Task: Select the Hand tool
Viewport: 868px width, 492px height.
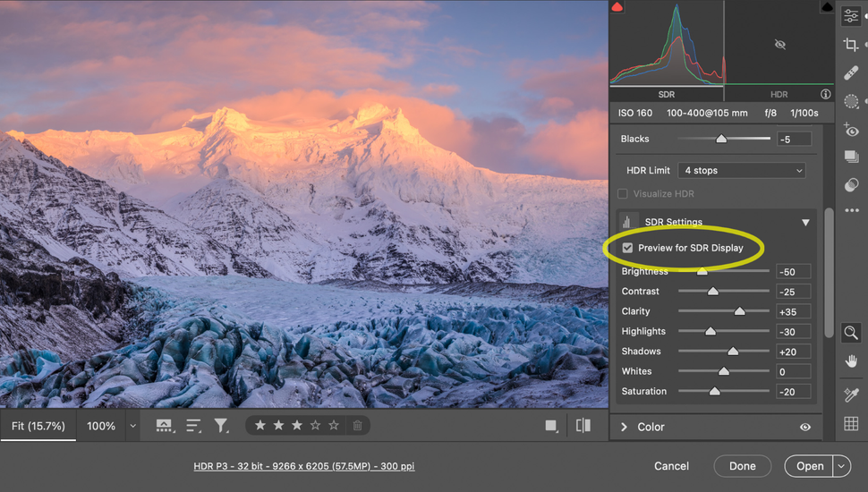Action: pos(851,361)
